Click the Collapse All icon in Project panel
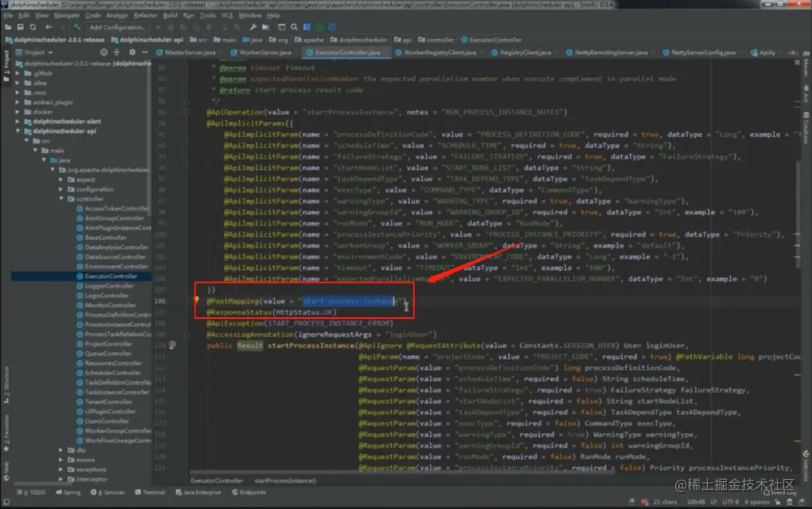 (117, 53)
